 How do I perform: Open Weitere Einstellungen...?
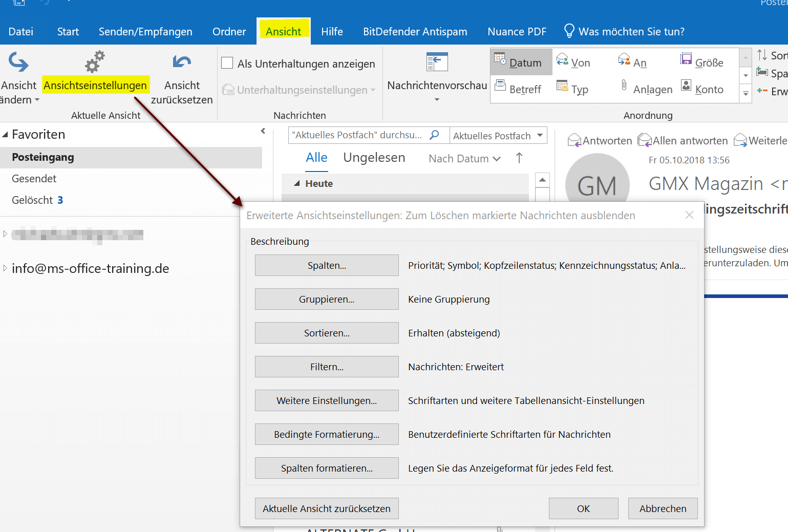[327, 400]
